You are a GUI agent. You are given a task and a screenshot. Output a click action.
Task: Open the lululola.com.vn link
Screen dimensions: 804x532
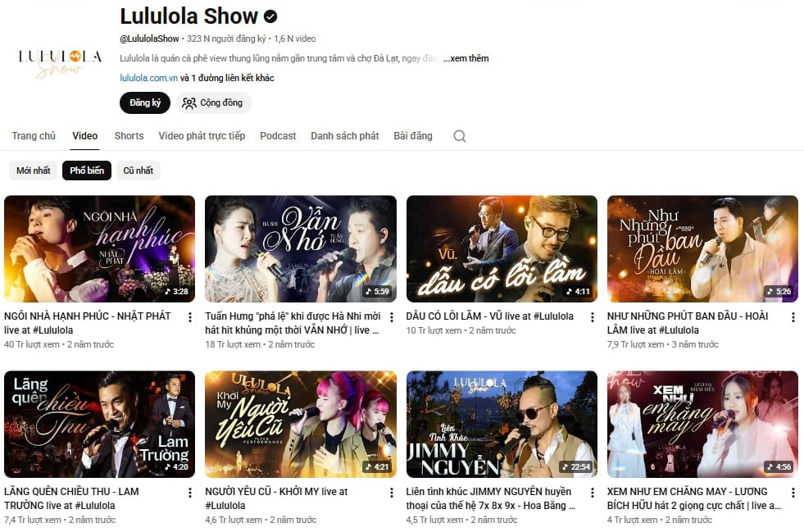148,78
